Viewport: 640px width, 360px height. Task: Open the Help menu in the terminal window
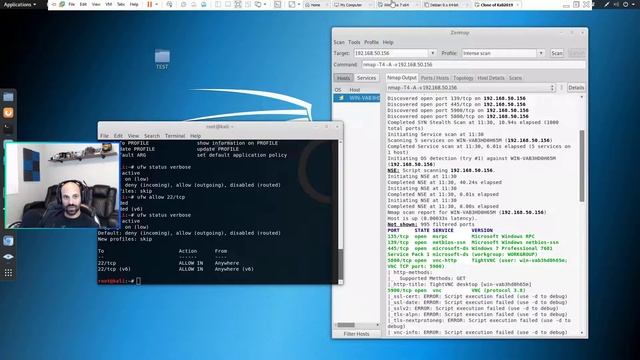tap(196, 136)
